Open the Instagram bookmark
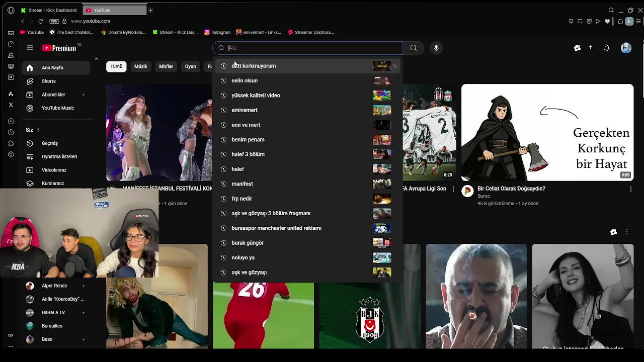 point(217,32)
